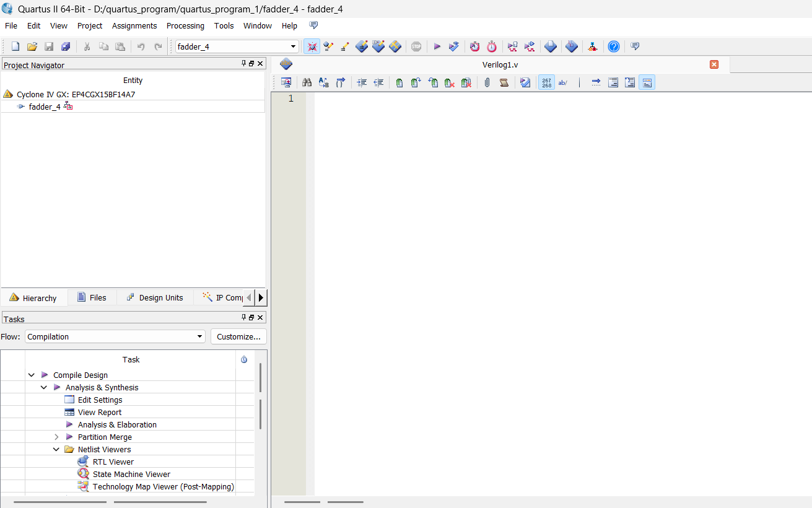Image resolution: width=812 pixels, height=508 pixels.
Task: Click the Edit Settings task
Action: coord(100,400)
